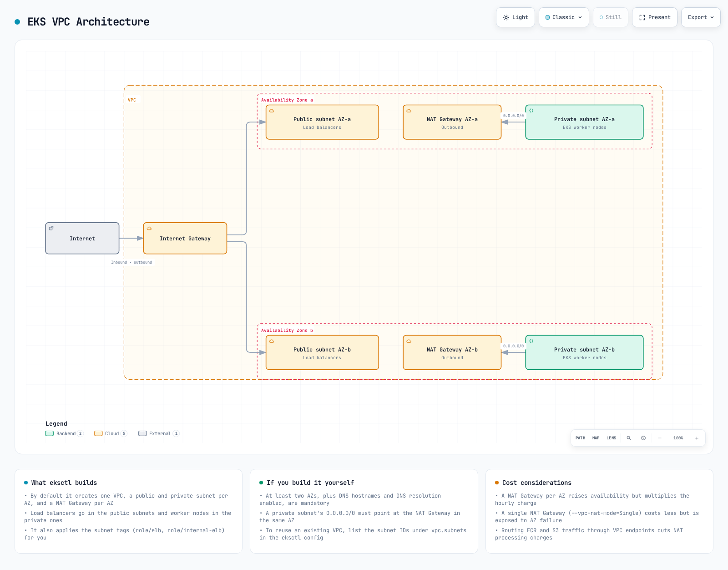
Task: Click 0.0.0.0/0 label near NAT Gateway AZ-b
Action: pyautogui.click(x=513, y=346)
